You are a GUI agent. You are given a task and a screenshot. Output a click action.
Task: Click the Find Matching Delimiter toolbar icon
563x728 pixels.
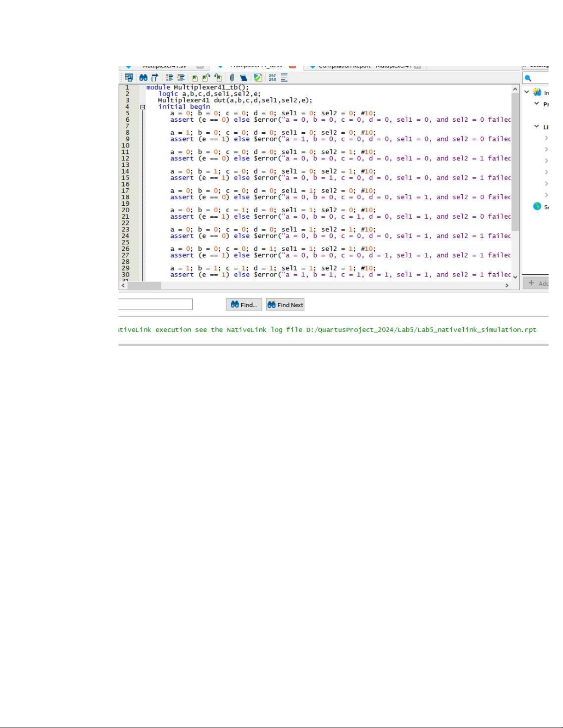tap(154, 78)
